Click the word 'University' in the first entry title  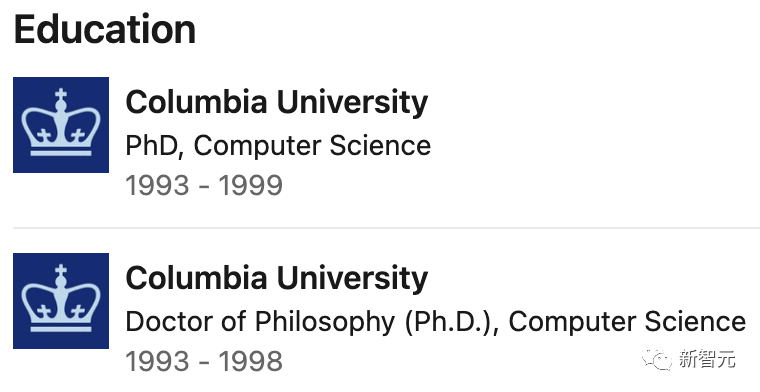tap(352, 103)
